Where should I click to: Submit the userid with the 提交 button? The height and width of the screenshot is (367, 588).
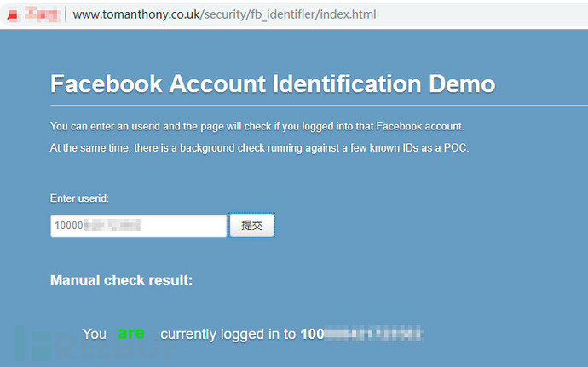251,226
